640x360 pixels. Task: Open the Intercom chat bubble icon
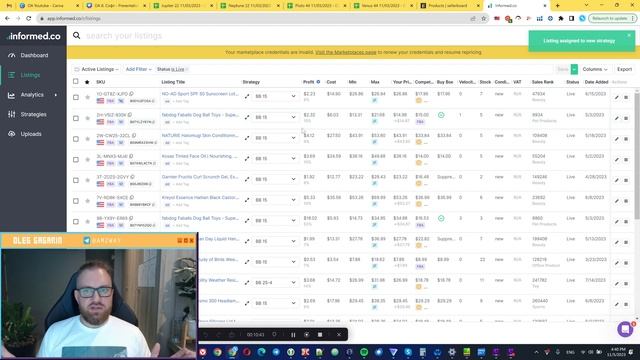tap(625, 329)
